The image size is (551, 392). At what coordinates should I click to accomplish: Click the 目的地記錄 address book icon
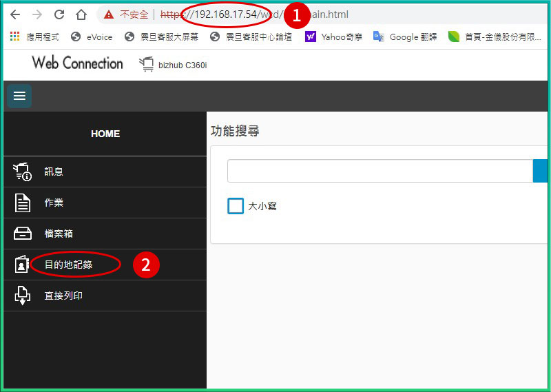pos(23,265)
